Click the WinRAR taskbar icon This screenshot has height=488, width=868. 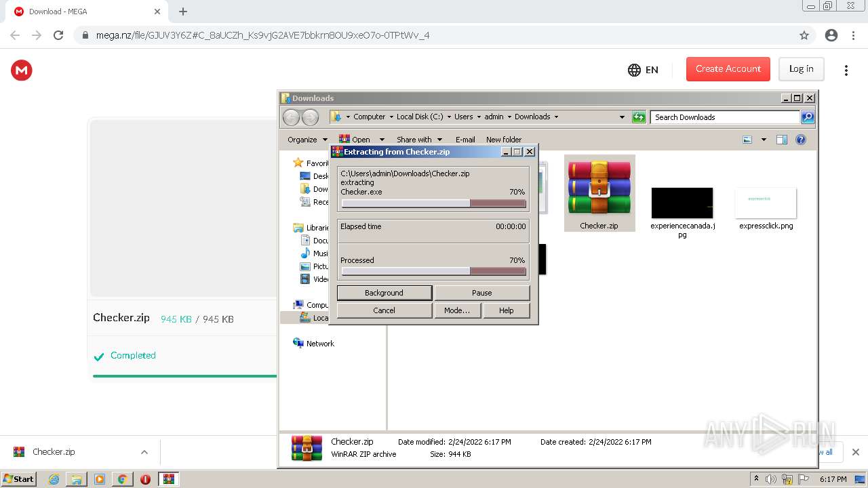pos(169,479)
